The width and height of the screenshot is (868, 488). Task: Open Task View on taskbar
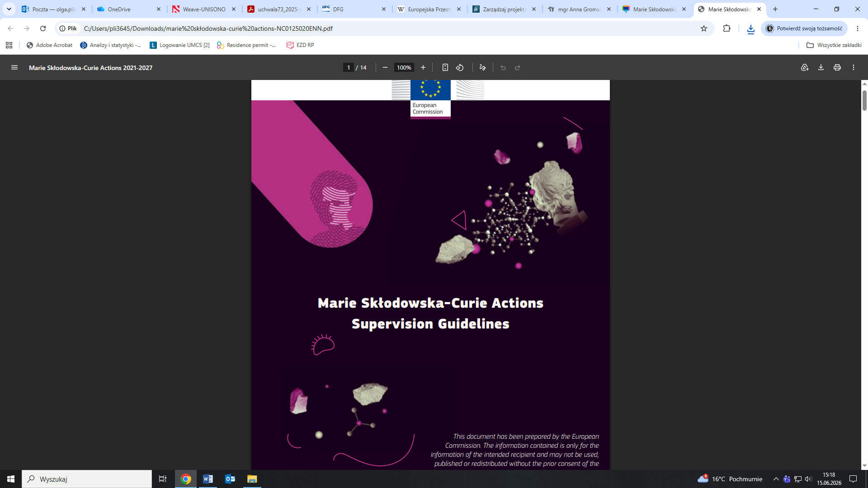coord(163,479)
